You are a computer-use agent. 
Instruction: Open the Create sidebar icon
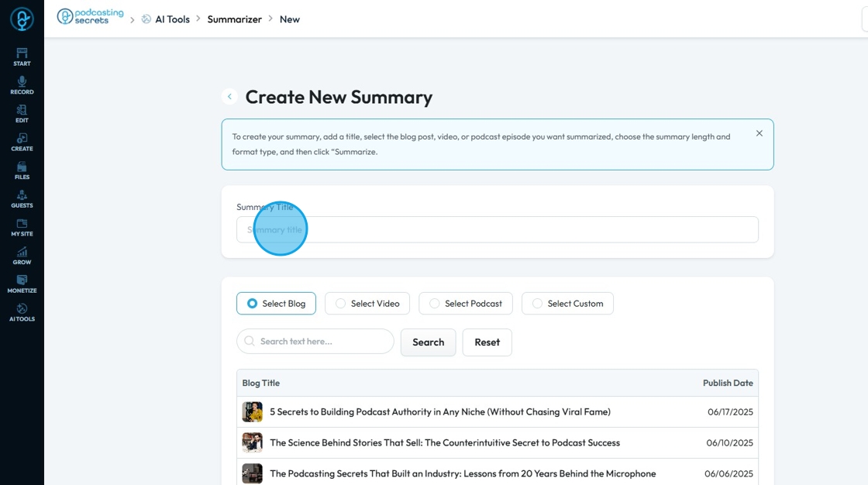point(22,142)
